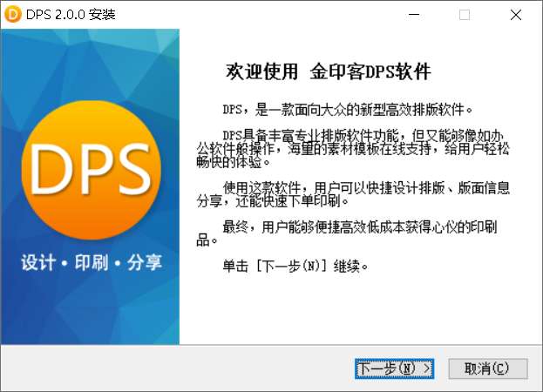Click the paragraph starting with 使用这款软件

point(353,194)
